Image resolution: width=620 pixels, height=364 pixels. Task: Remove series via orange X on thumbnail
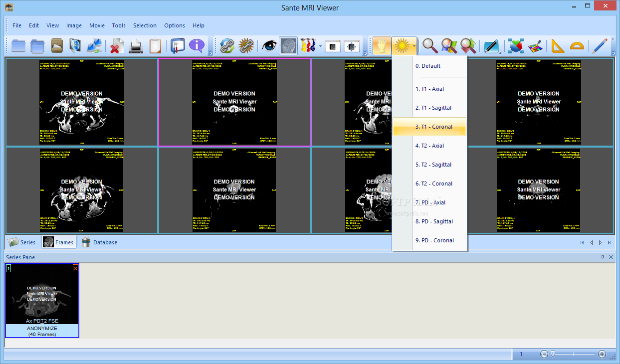tap(76, 268)
